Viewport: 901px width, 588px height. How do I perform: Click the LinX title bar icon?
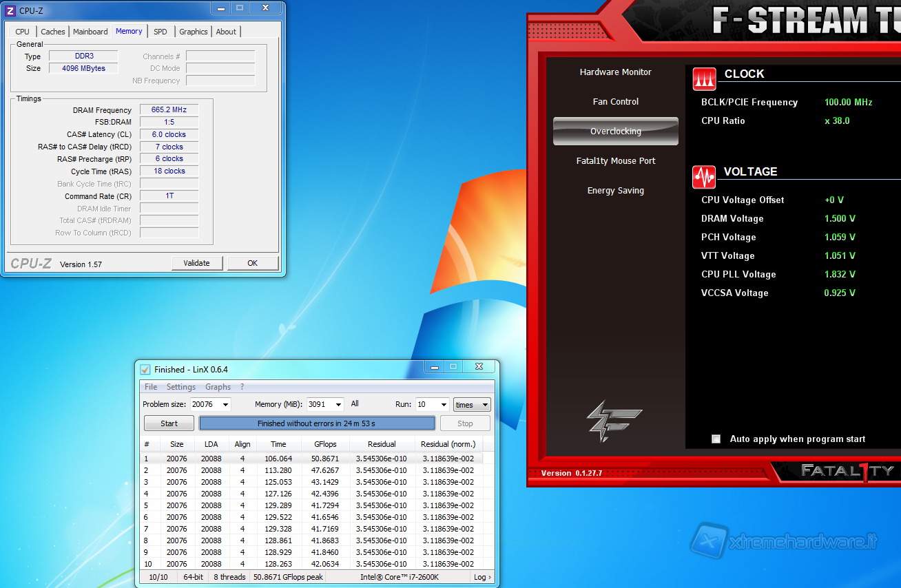pyautogui.click(x=145, y=369)
